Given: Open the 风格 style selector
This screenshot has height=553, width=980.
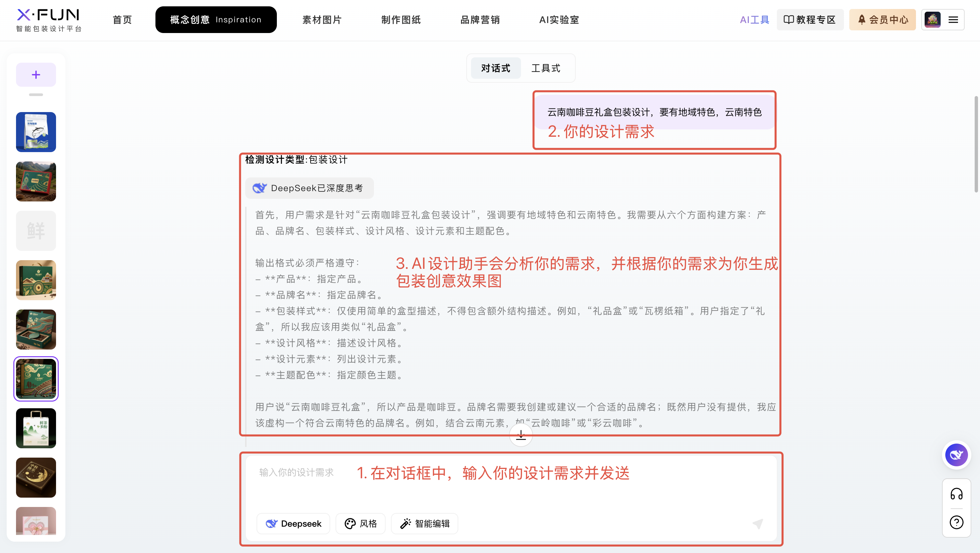Looking at the screenshot, I should pyautogui.click(x=361, y=524).
